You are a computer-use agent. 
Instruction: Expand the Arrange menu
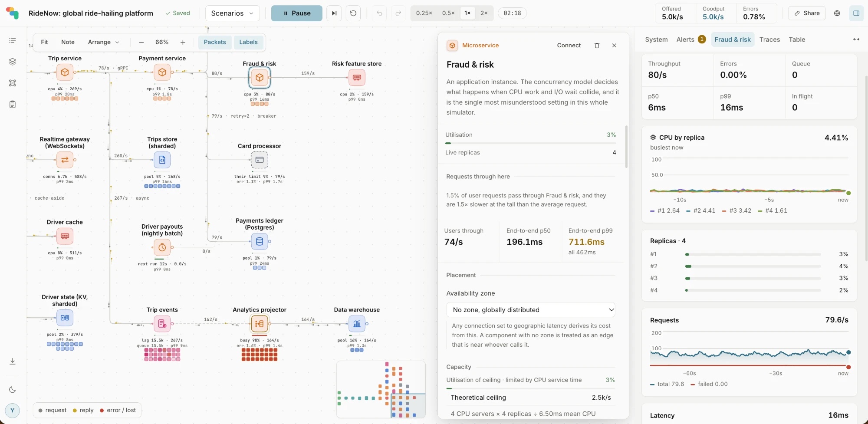point(103,42)
